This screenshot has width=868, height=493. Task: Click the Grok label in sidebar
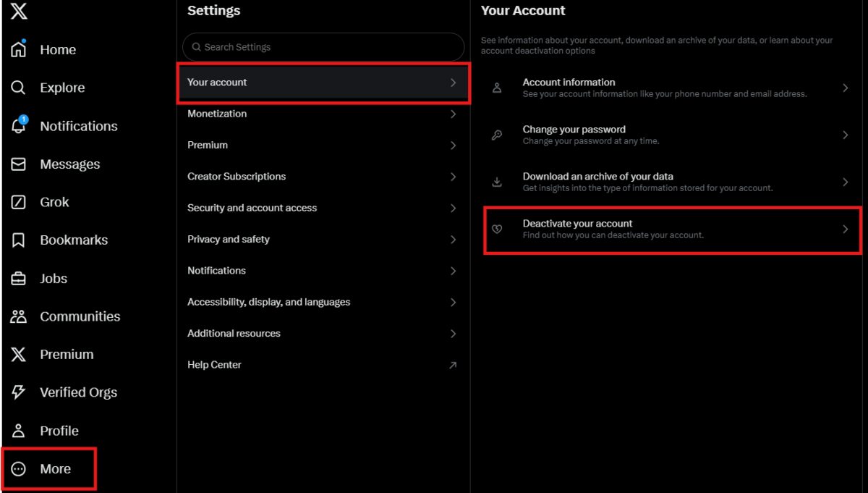pos(54,202)
